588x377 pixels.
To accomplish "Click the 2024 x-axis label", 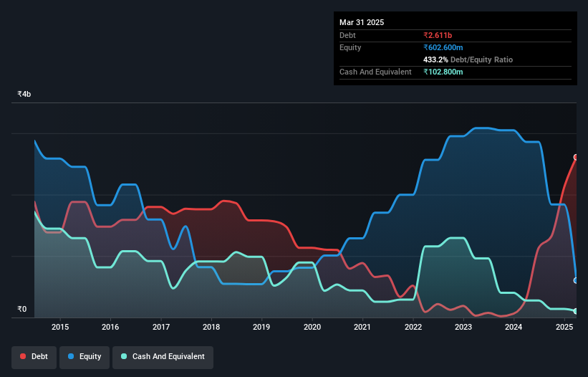I will click(x=514, y=327).
